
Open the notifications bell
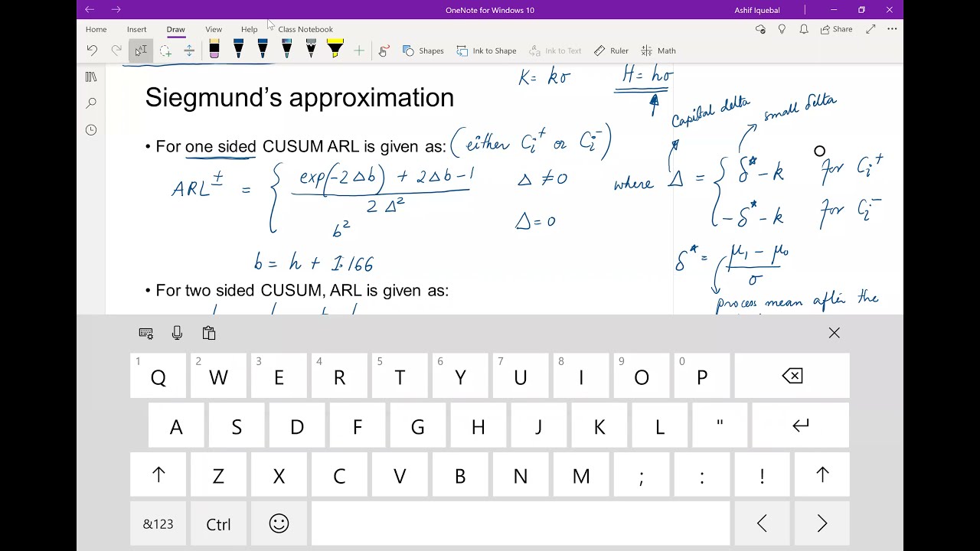click(804, 29)
